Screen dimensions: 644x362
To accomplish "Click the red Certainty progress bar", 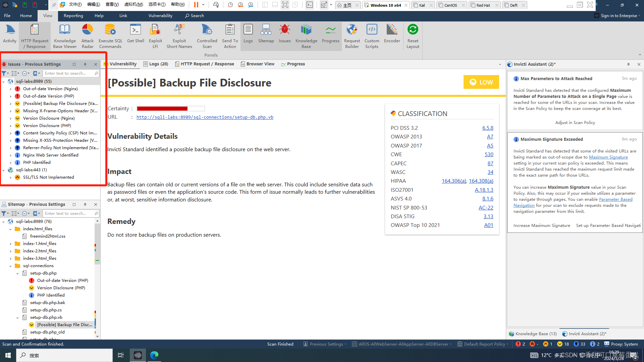I will click(162, 109).
